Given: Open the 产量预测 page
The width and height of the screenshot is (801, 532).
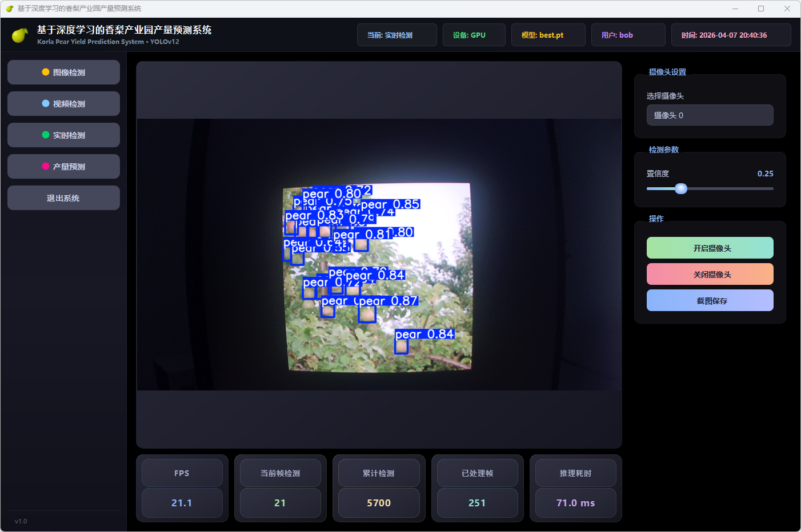Looking at the screenshot, I should (63, 167).
